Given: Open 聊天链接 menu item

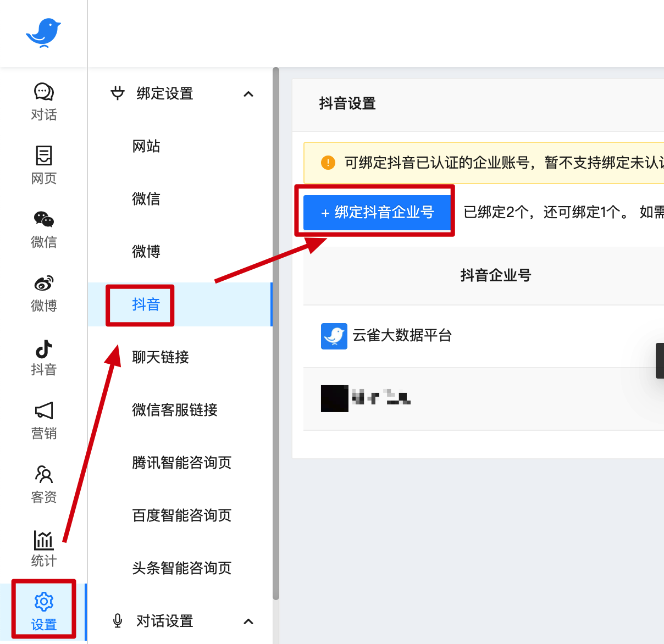Looking at the screenshot, I should pyautogui.click(x=161, y=357).
